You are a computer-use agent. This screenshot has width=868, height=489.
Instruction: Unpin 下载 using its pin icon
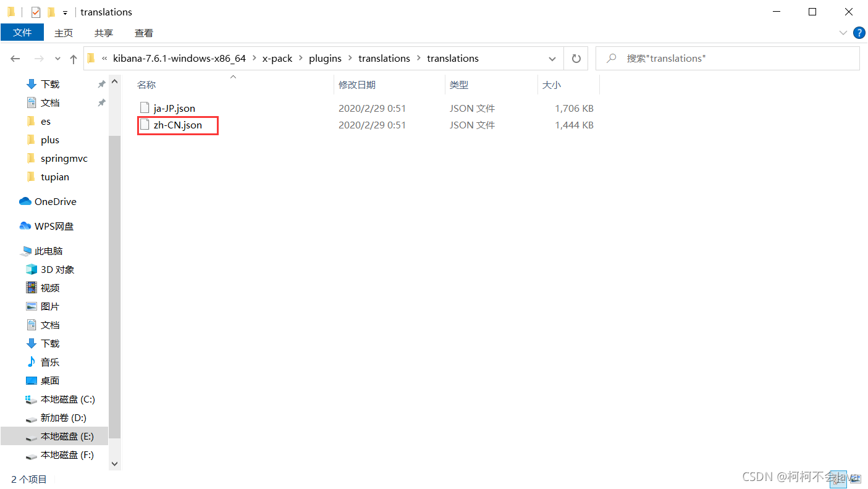coord(101,84)
